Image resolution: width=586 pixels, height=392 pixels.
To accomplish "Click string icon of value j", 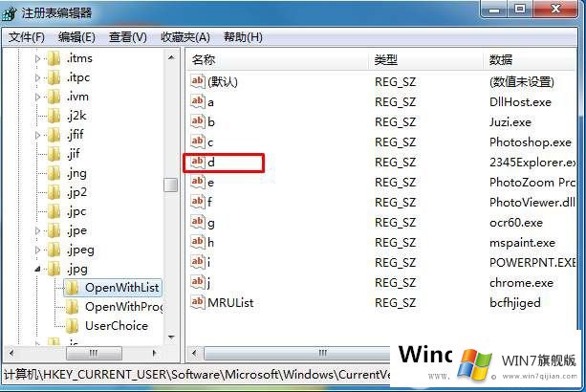I will [197, 283].
